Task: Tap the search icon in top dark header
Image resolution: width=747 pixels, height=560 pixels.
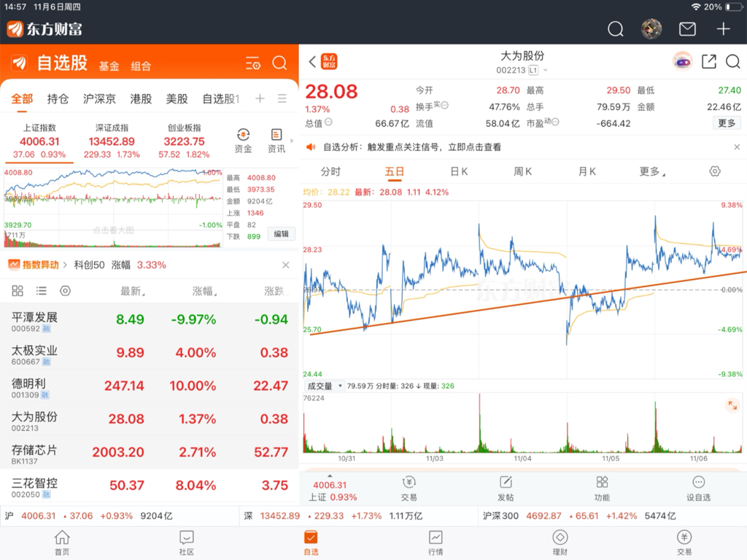Action: pos(615,29)
